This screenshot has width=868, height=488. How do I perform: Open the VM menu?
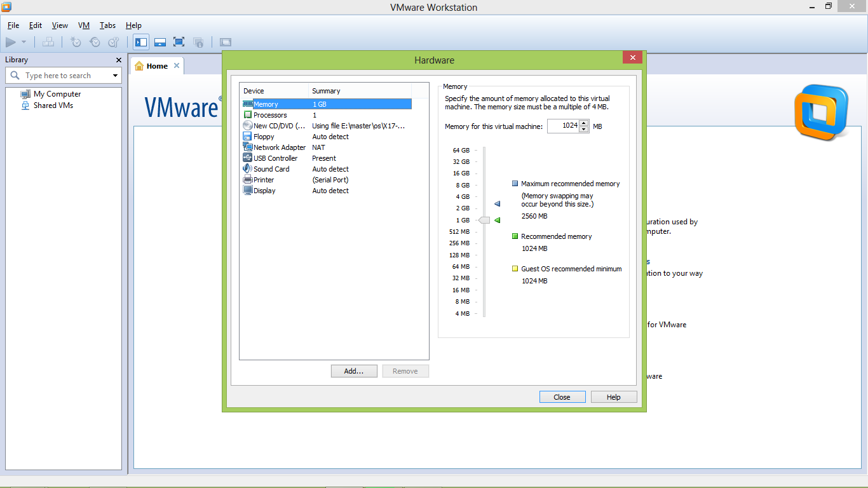coord(84,25)
